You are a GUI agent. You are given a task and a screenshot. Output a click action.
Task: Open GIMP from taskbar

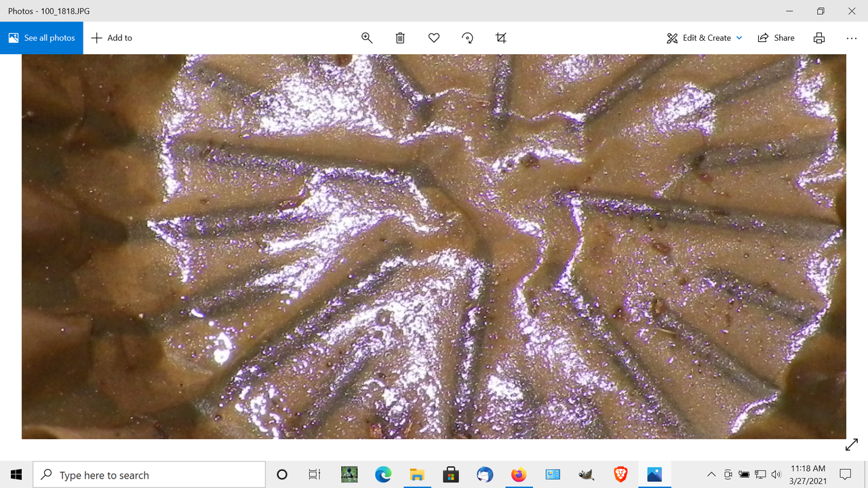click(587, 474)
